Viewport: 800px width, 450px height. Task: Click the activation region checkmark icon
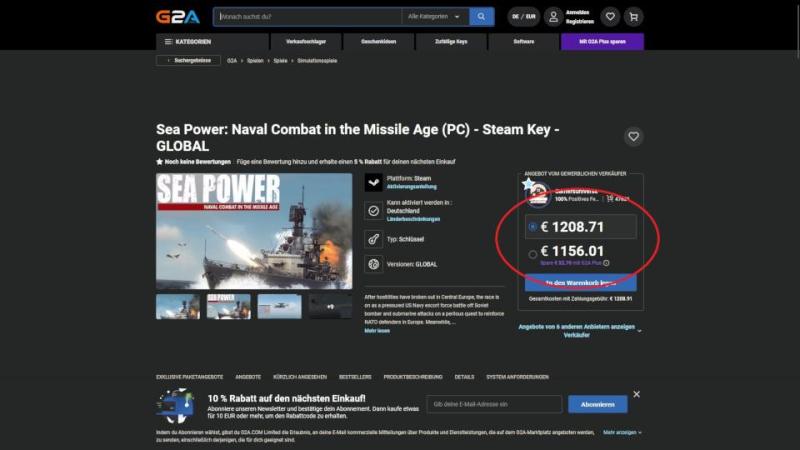point(373,211)
